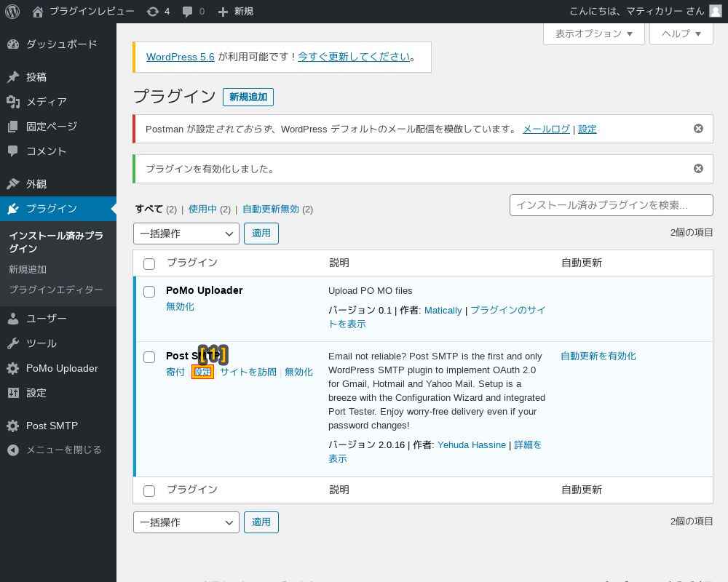
Task: Open 新規追加 in the plugins submenu
Action: click(x=28, y=270)
